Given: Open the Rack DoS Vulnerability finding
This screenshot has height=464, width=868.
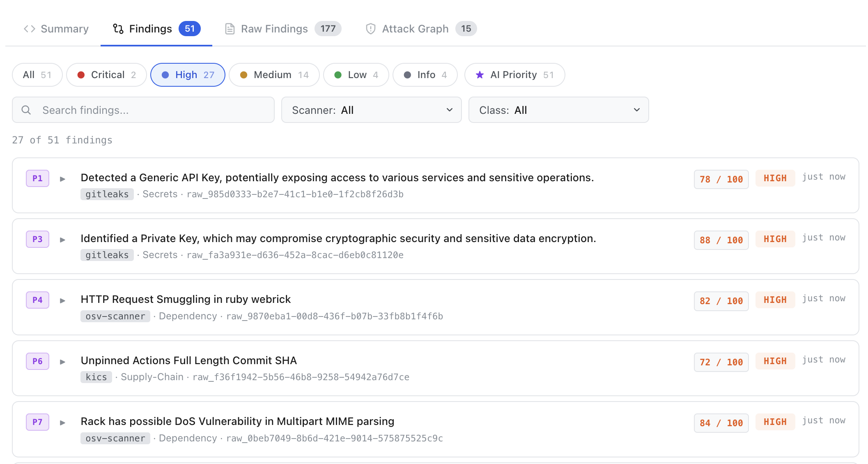Looking at the screenshot, I should pos(237,421).
